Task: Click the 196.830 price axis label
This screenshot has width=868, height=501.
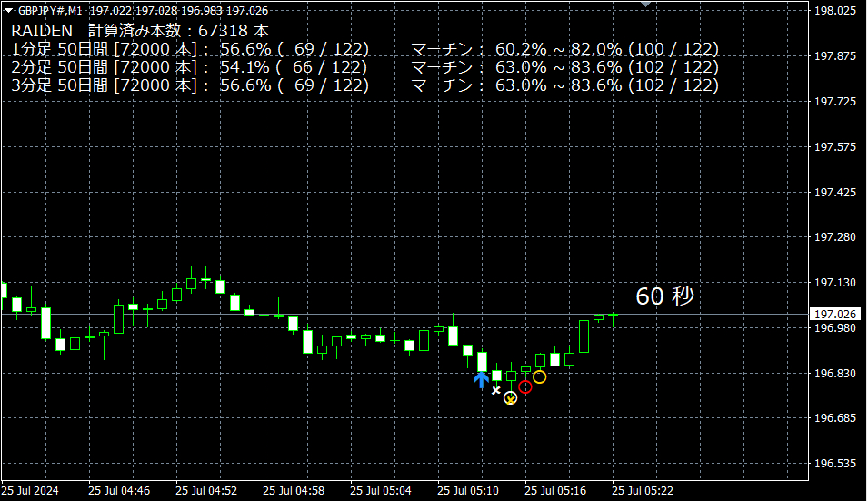Action: point(835,374)
